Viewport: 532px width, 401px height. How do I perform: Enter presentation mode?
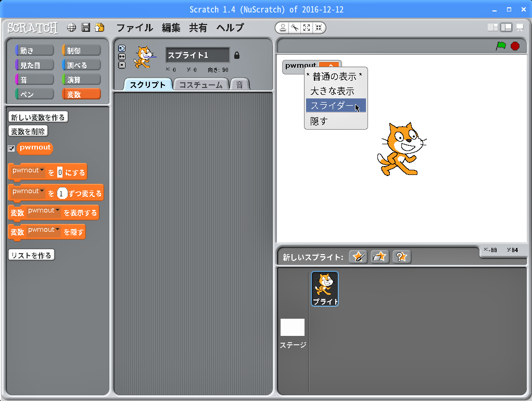tap(520, 28)
